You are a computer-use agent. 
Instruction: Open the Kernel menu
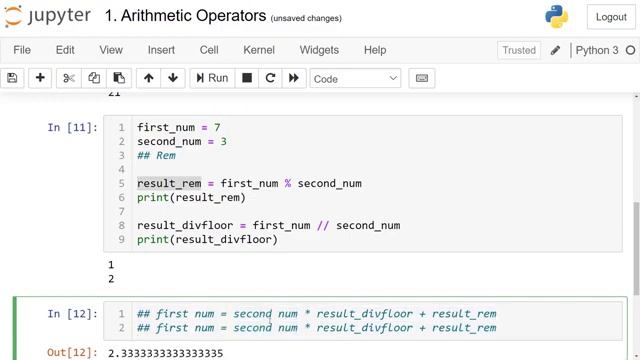point(259,50)
